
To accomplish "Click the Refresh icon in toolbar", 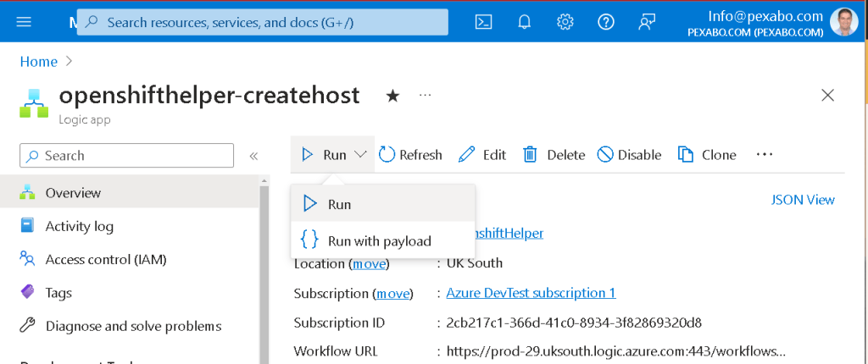I will coord(387,155).
